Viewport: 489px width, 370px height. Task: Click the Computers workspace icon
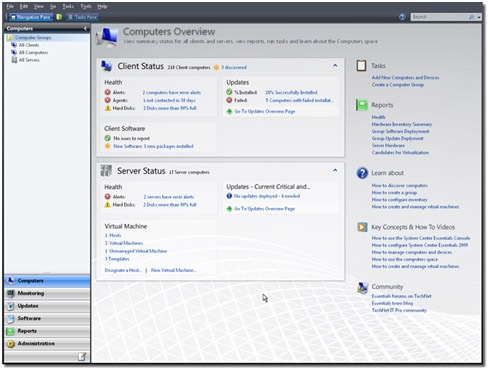tap(11, 281)
